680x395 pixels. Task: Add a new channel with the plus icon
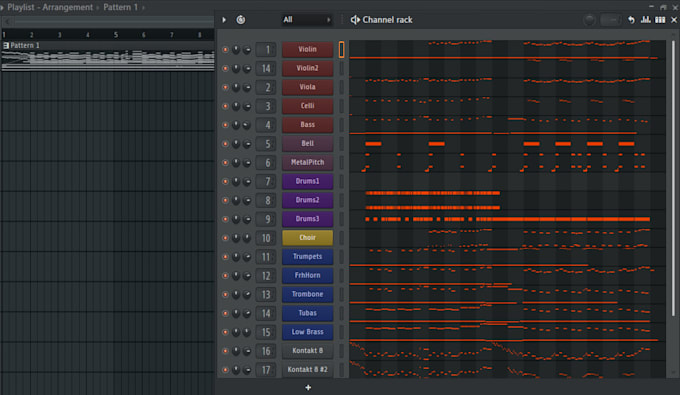pos(308,387)
